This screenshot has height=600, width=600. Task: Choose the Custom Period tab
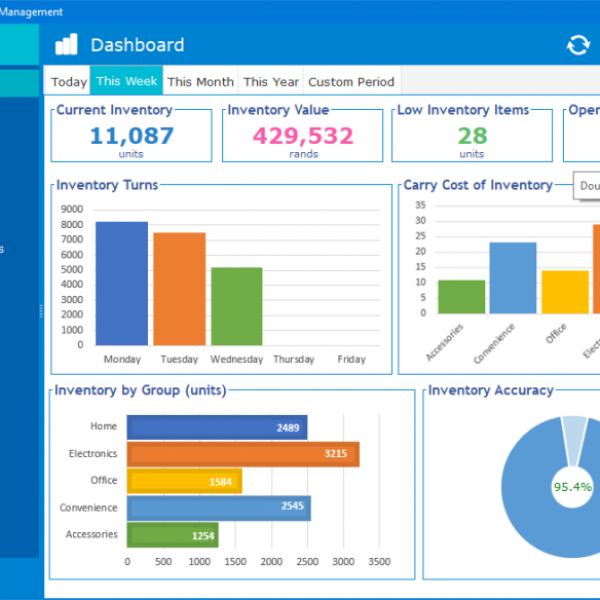coord(350,82)
